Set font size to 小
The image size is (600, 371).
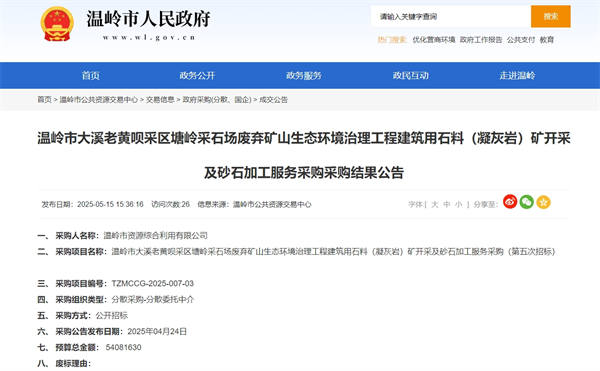458,205
